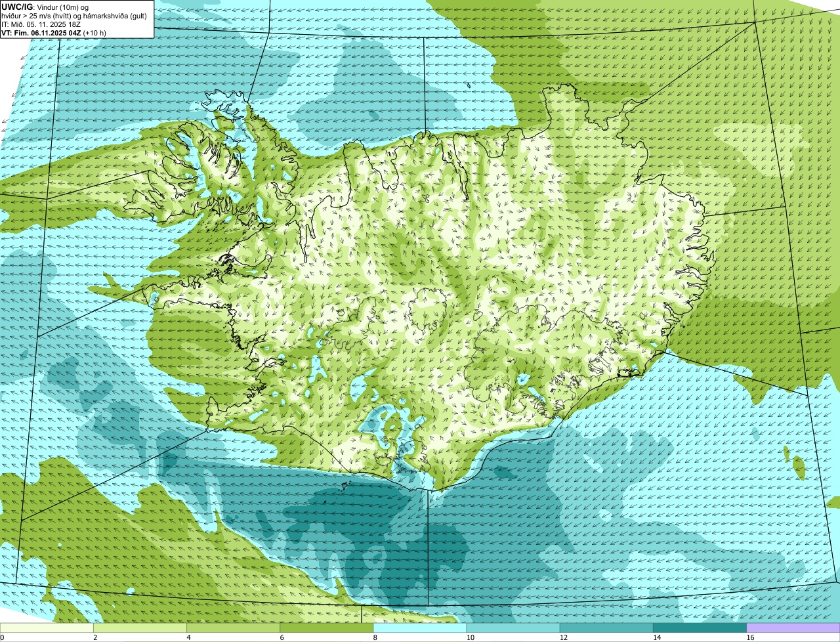The image size is (840, 642).
Task: Click the legend tick label "6"
Action: 282,637
